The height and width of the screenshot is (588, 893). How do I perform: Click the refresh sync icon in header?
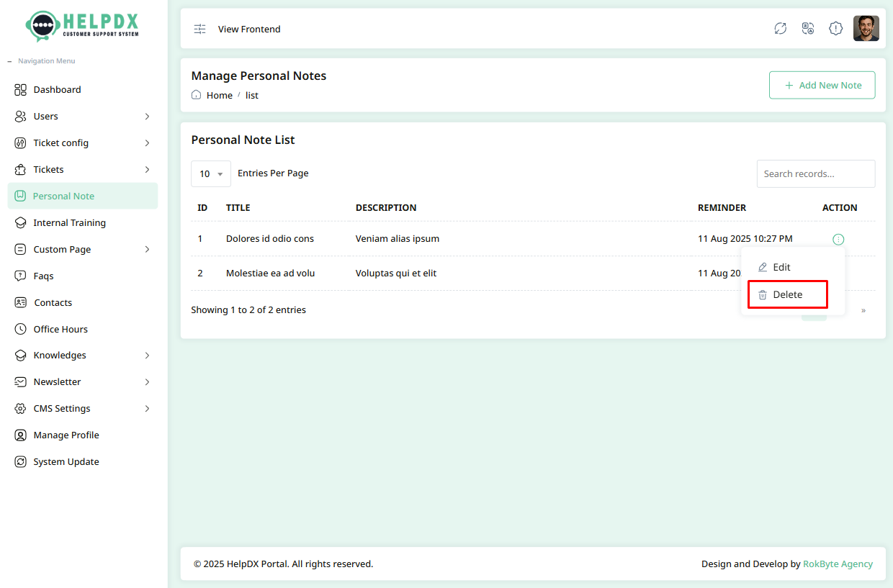(780, 29)
